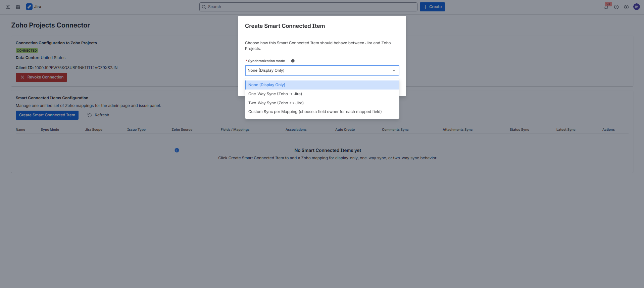
Task: Open the notifications bell
Action: click(606, 7)
